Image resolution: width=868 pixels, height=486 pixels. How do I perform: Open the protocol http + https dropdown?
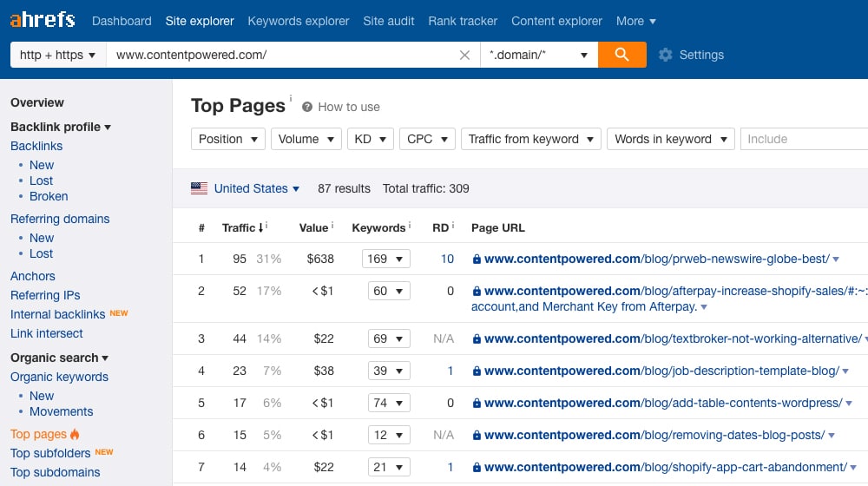click(x=58, y=55)
